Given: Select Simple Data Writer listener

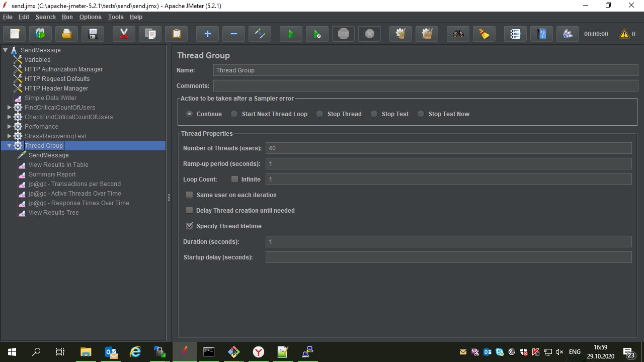Looking at the screenshot, I should pyautogui.click(x=50, y=98).
